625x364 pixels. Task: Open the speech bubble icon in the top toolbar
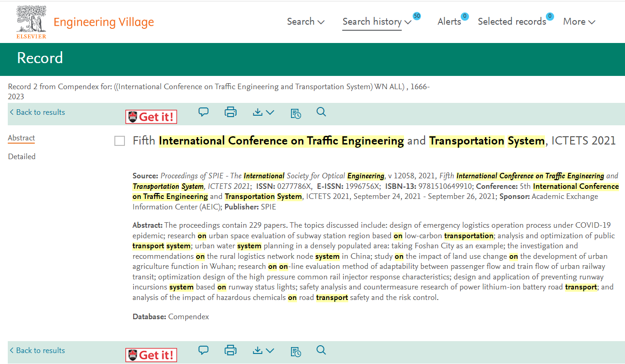204,112
